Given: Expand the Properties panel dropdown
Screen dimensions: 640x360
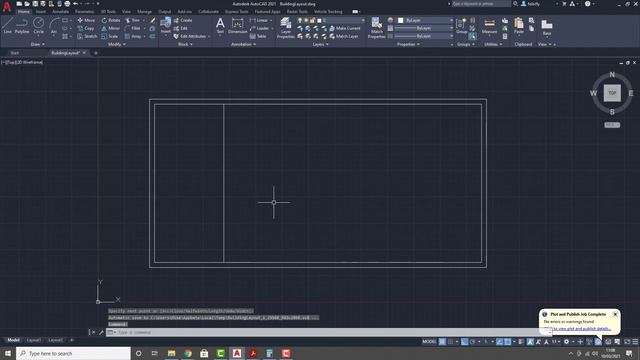Looking at the screenshot, I should pos(408,44).
